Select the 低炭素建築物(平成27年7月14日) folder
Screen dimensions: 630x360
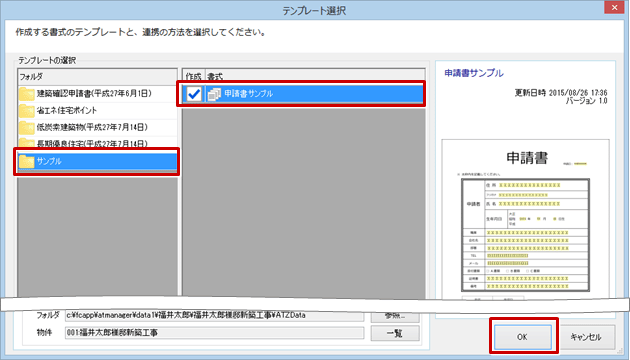tap(97, 128)
